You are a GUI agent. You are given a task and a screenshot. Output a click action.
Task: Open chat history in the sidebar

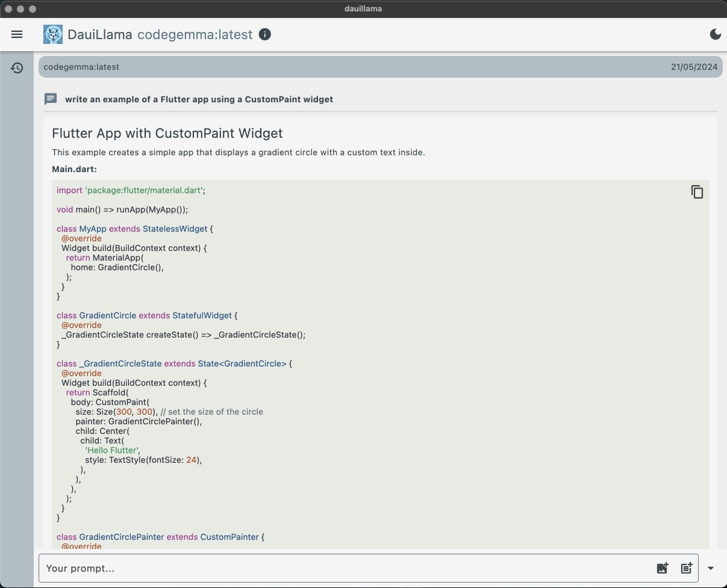(x=17, y=68)
